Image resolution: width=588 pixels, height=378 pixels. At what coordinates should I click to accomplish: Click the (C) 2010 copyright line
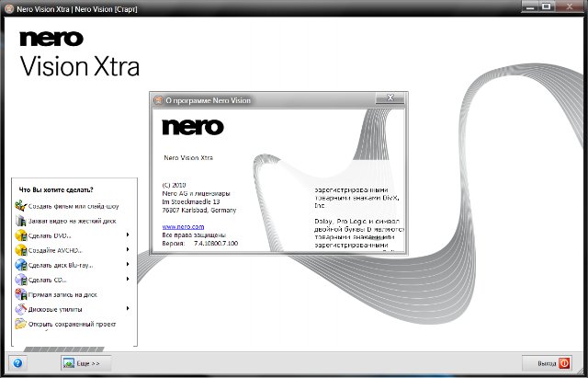[174, 185]
